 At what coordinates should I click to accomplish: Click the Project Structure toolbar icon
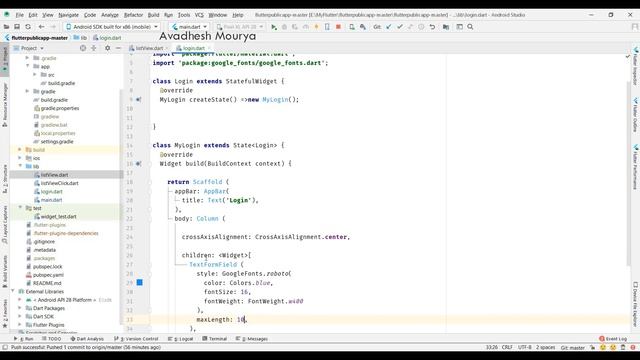[446, 27]
